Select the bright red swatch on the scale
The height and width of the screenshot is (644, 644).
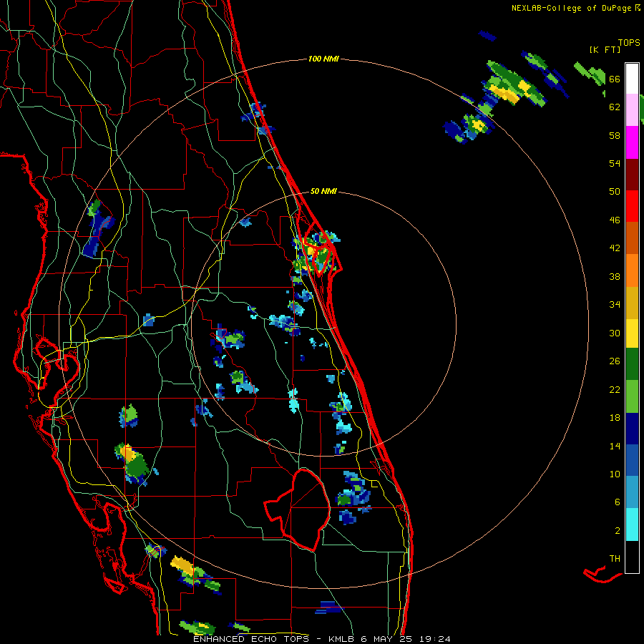tap(632, 206)
